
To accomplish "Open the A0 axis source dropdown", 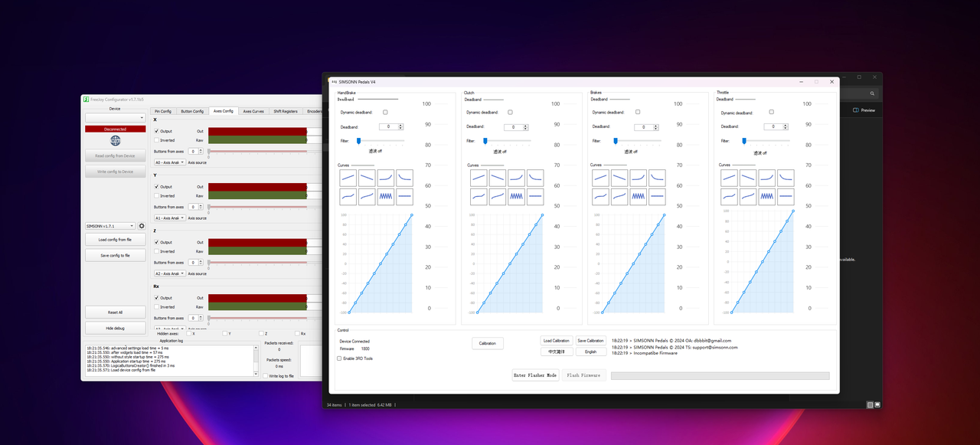I will pyautogui.click(x=169, y=162).
